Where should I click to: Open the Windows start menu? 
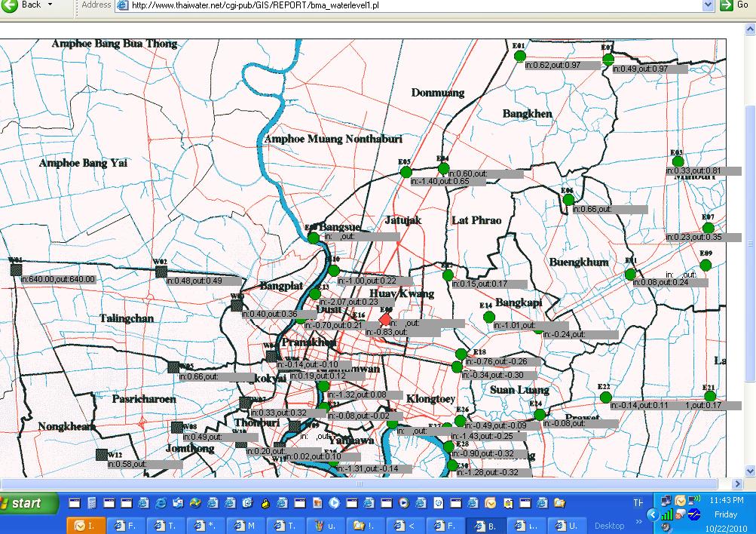29,503
